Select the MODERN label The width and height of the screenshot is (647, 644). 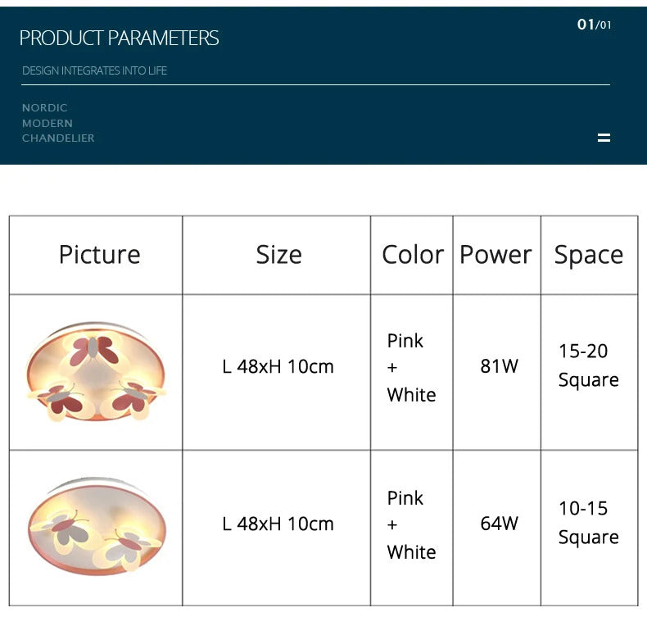[x=48, y=123]
